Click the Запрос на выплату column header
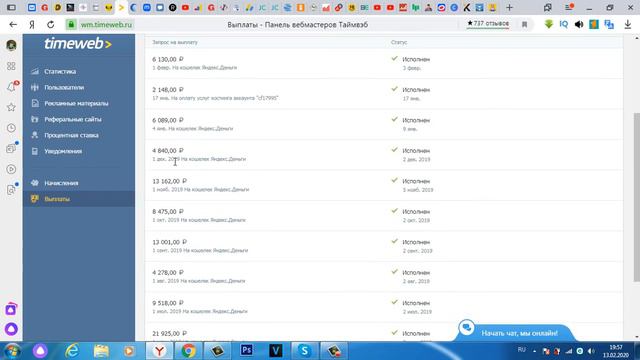 coord(175,42)
